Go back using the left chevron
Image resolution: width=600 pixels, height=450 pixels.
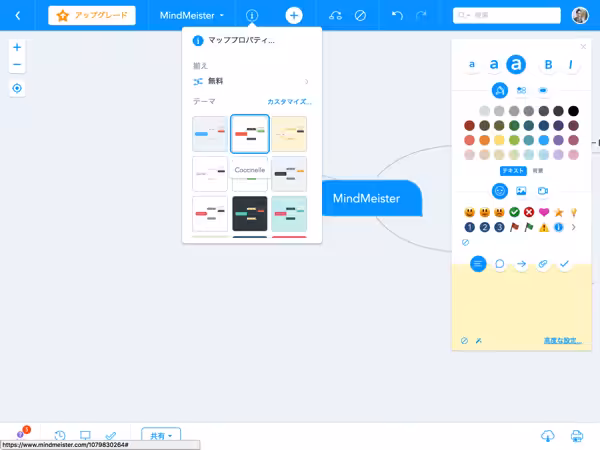(18, 15)
